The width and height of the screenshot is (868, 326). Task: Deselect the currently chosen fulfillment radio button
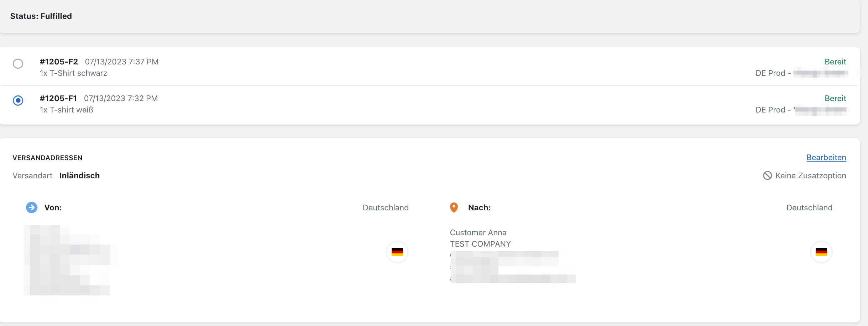pos(18,101)
